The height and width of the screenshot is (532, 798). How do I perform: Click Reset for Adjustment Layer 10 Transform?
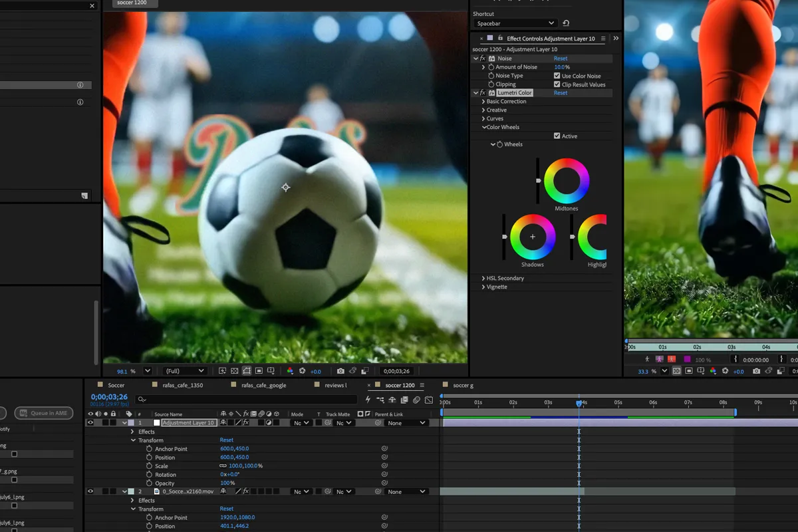tap(227, 440)
